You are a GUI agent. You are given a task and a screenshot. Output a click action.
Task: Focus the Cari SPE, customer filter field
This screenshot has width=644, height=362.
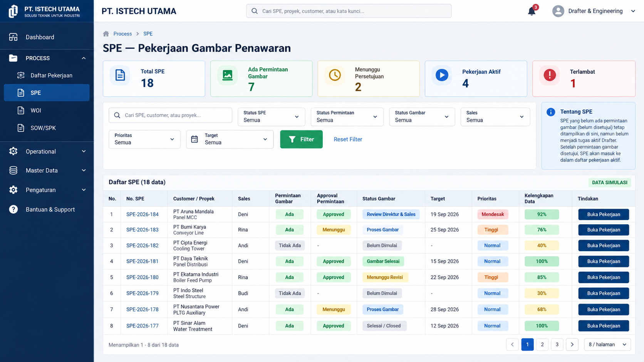coord(170,115)
